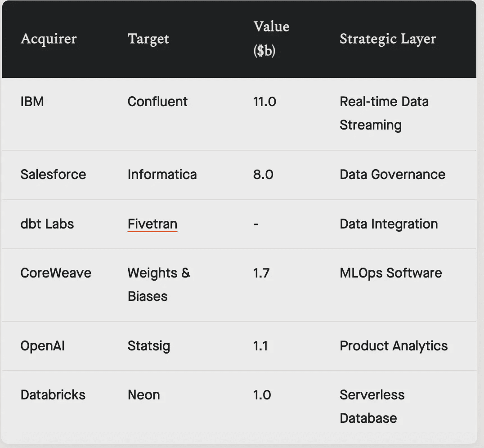Click the Strategic Layer column header

(388, 39)
